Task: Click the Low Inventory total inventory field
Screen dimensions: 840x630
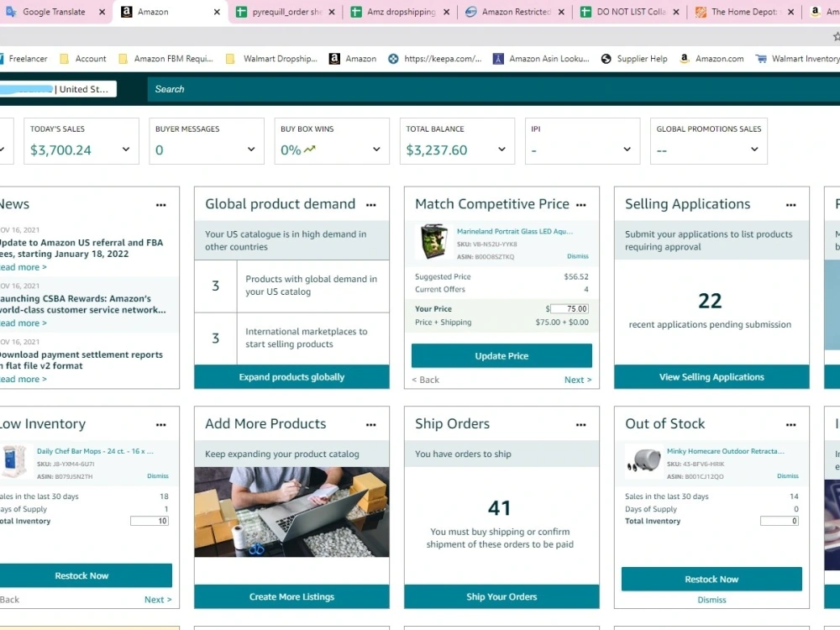Action: click(150, 521)
